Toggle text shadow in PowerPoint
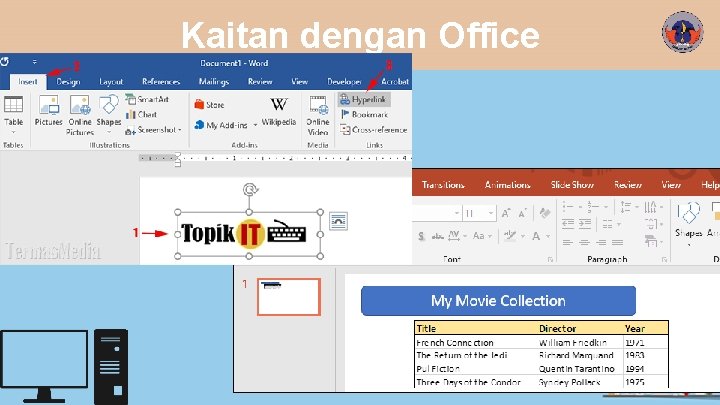 click(421, 236)
